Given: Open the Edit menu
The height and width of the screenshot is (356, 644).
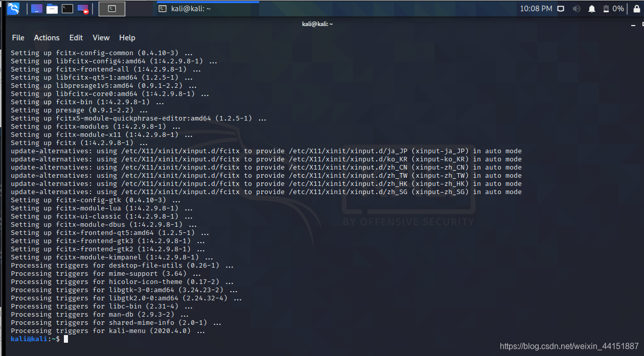Looking at the screenshot, I should (x=76, y=38).
